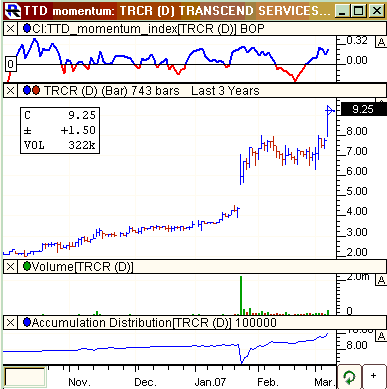The image size is (387, 389).
Task: Click the 9.25 current price label
Action: pos(363,109)
